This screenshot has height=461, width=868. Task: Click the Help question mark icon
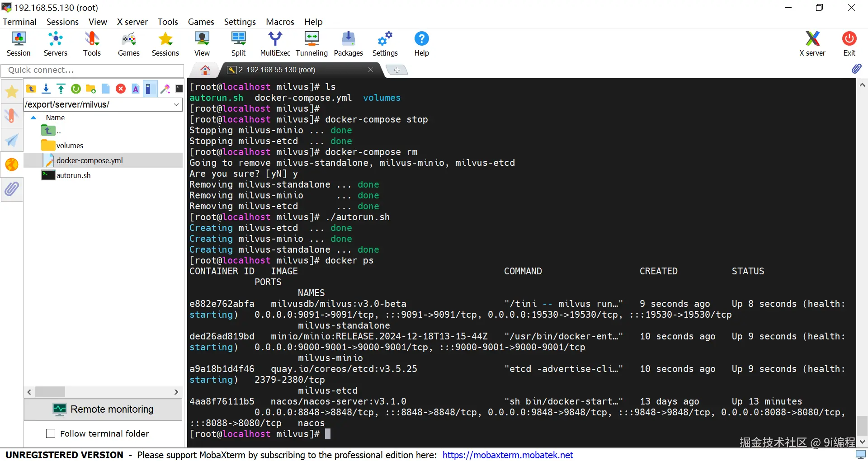click(x=421, y=44)
